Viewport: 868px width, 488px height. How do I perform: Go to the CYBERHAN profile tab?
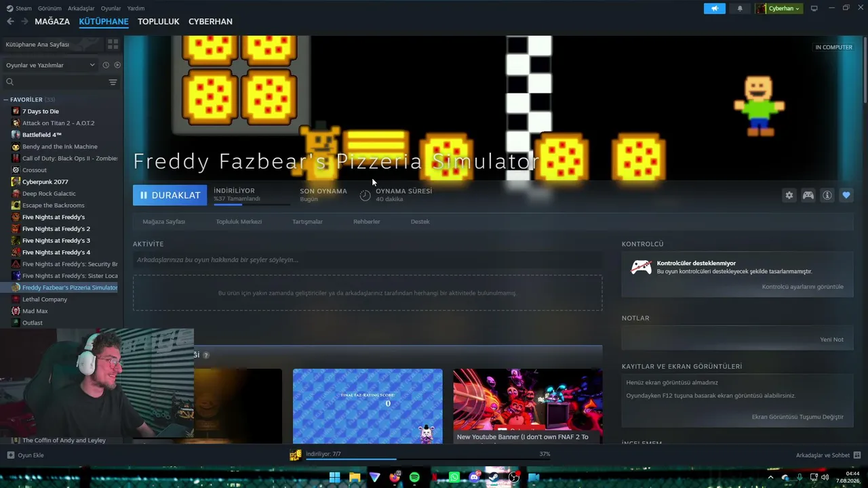[x=210, y=22]
